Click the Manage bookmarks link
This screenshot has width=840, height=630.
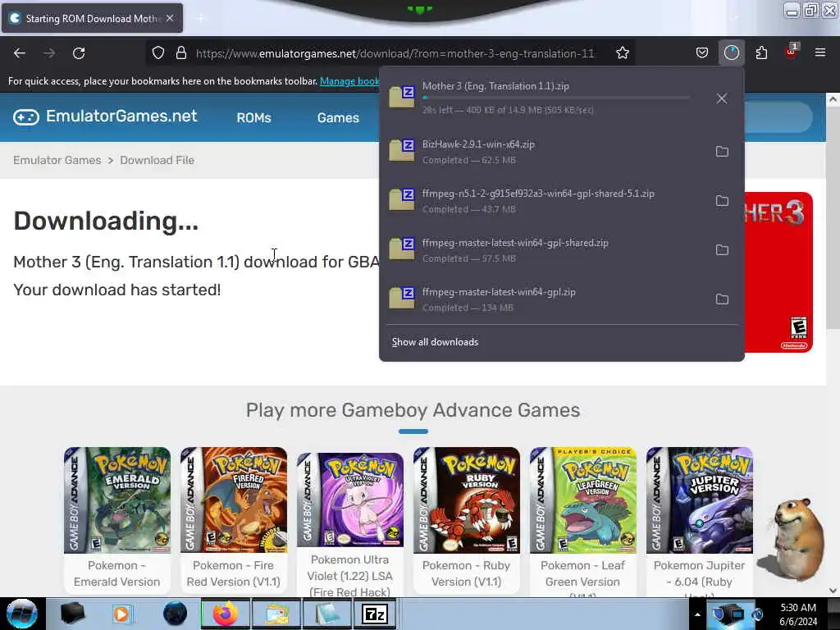349,81
